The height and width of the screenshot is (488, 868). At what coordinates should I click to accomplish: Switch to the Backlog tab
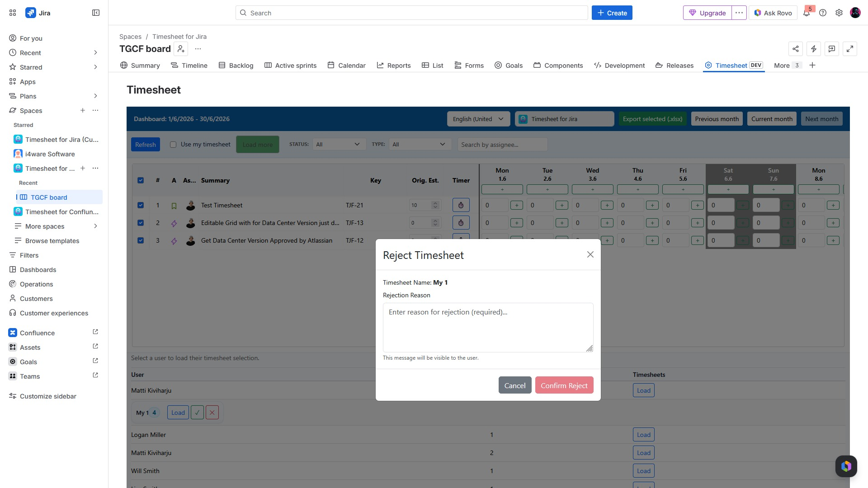(x=236, y=66)
